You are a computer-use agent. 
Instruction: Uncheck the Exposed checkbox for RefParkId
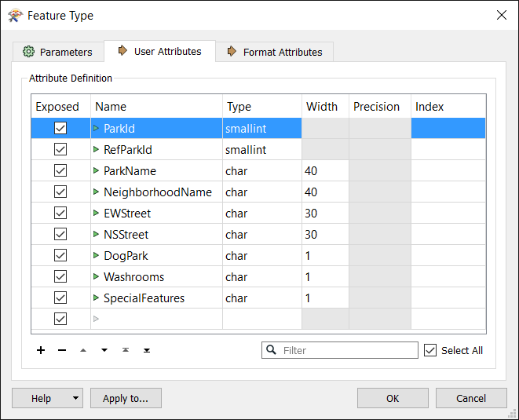point(60,150)
